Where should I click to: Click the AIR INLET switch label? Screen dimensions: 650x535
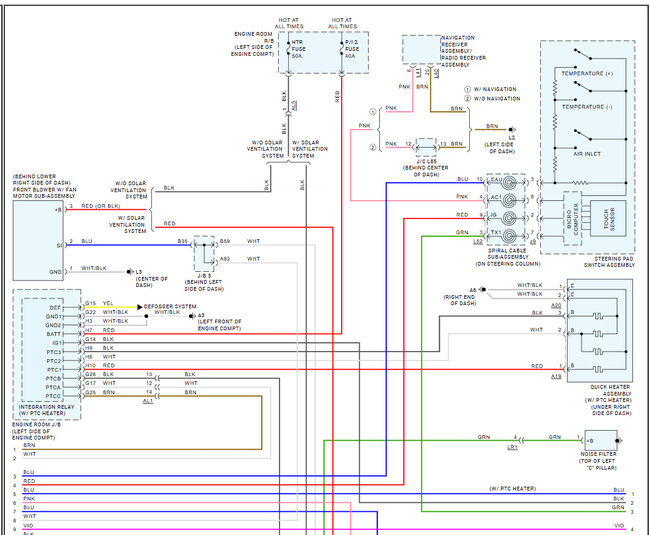pos(587,154)
